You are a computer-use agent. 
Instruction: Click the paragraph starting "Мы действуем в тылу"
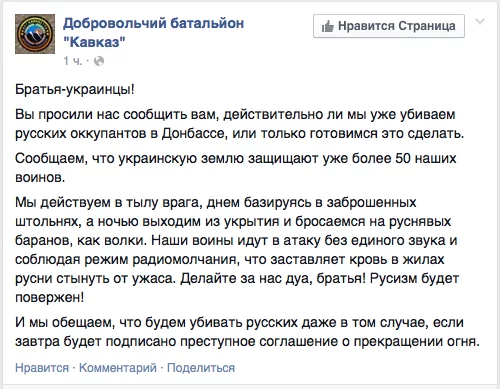(x=237, y=250)
